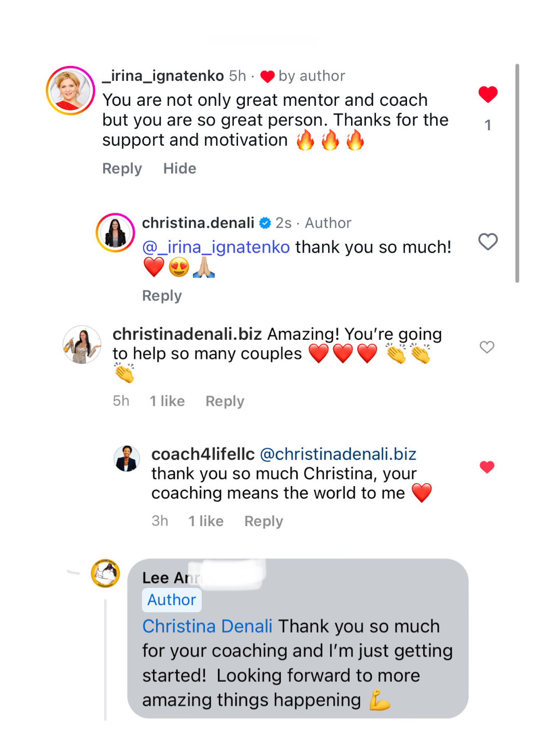Open christinadenali.biz's avatar
This screenshot has height=747, width=560.
tap(82, 344)
